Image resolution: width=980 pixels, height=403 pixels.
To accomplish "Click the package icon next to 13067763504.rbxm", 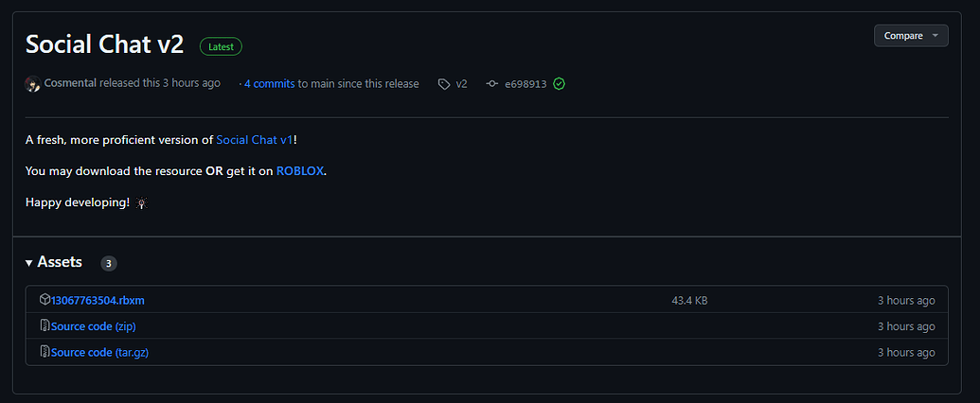I will (45, 300).
